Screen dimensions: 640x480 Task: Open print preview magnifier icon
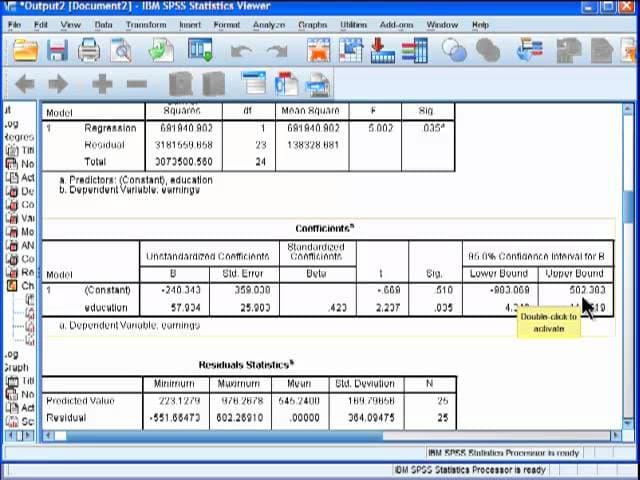point(121,50)
